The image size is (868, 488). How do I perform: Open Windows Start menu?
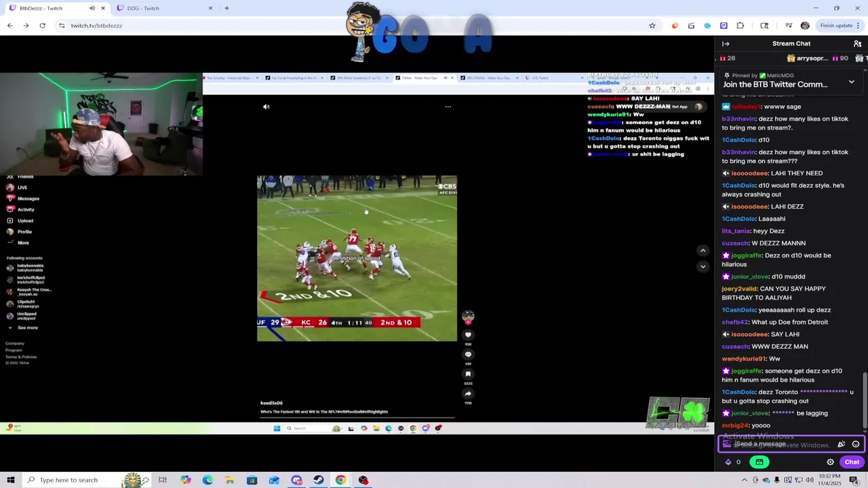[x=10, y=480]
